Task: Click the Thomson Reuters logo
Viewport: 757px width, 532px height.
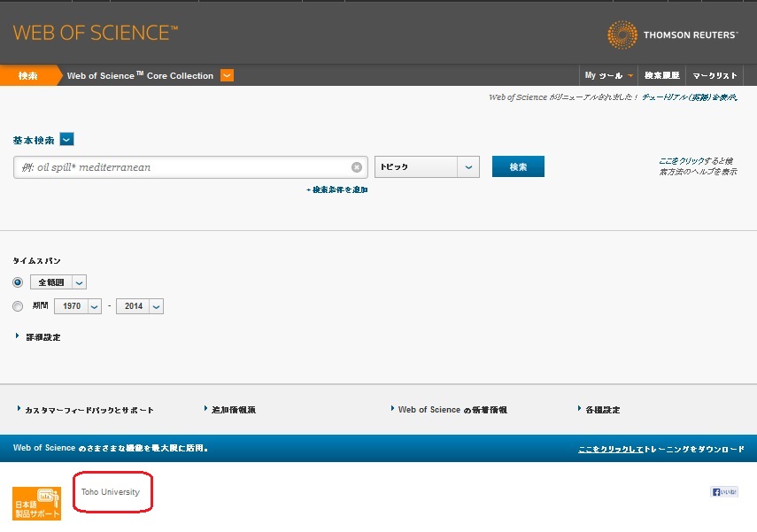Action: 673,35
